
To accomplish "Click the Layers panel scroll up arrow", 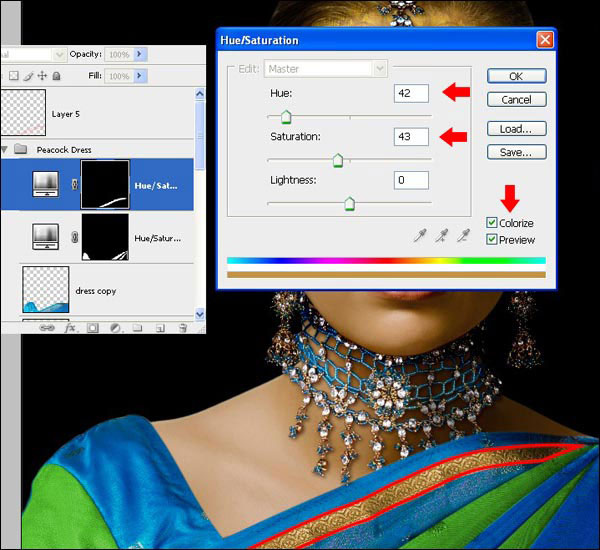I will point(200,94).
